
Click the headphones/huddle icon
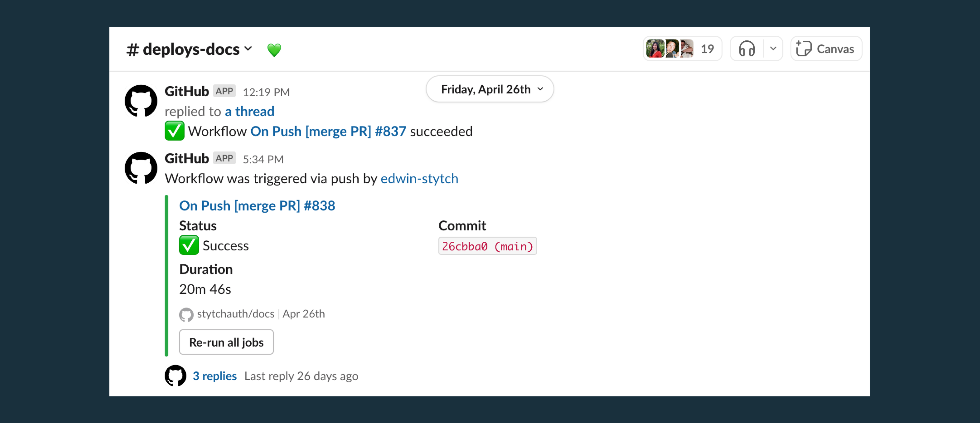[746, 48]
